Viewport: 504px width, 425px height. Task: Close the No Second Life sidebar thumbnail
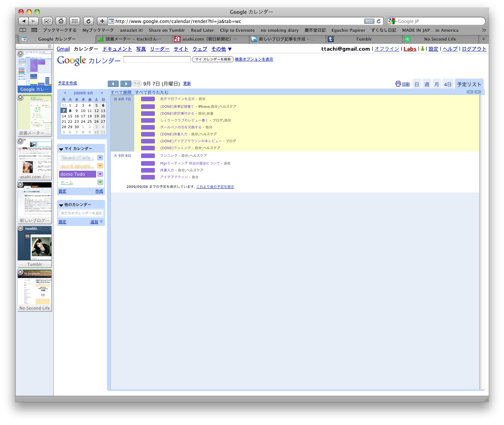pyautogui.click(x=20, y=272)
